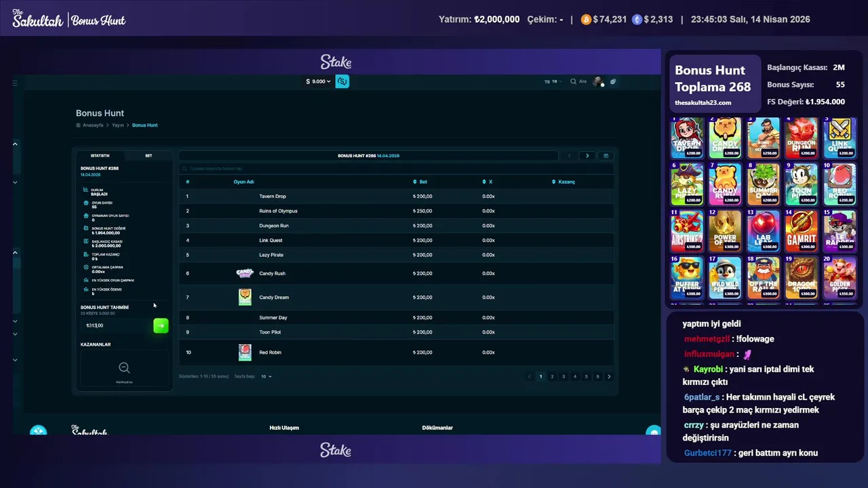Click the Red Robin game thumbnail in table
This screenshot has height=488, width=868.
point(245,352)
